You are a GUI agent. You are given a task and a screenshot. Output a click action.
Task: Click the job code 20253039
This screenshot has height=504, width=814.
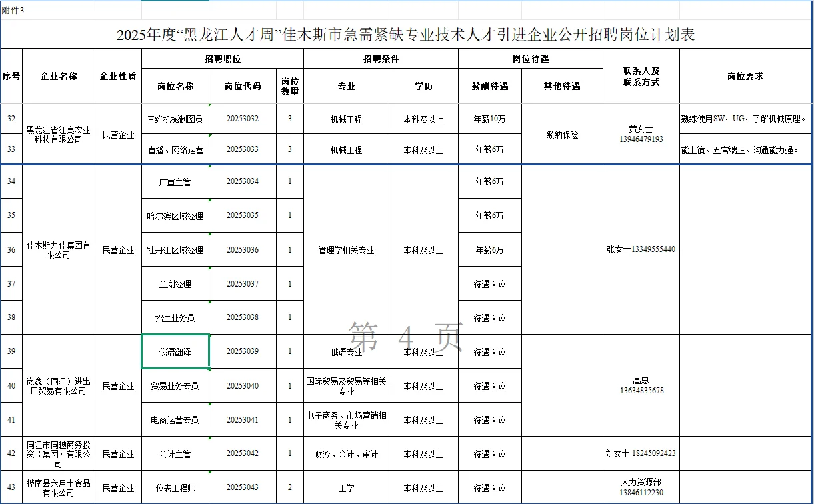point(243,351)
